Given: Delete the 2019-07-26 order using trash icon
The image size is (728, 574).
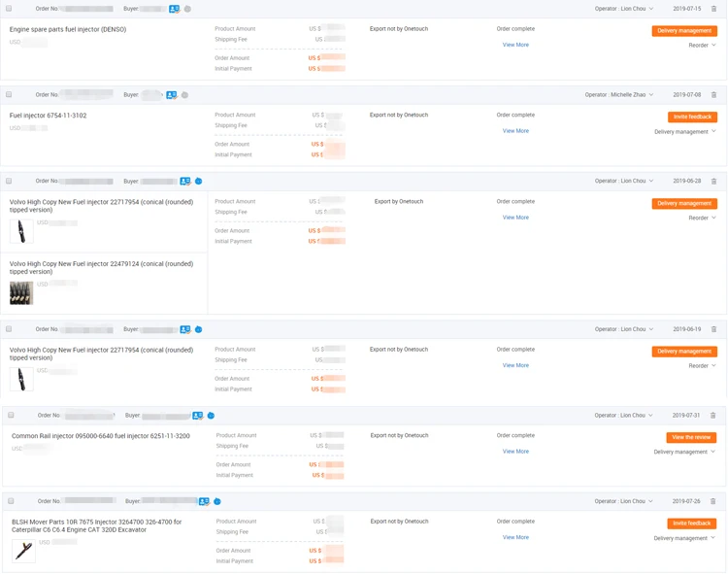Looking at the screenshot, I should pyautogui.click(x=712, y=501).
